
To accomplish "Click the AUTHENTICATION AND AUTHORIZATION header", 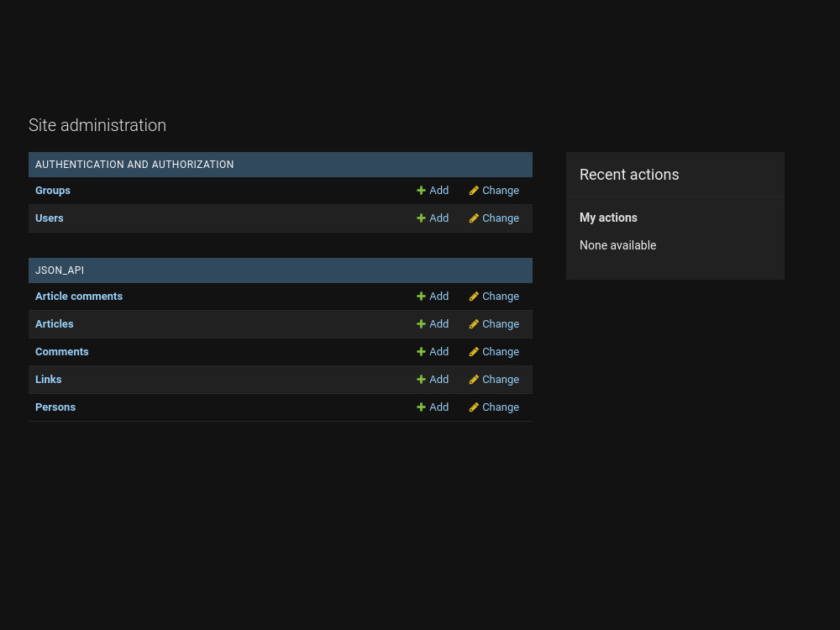I will click(134, 165).
